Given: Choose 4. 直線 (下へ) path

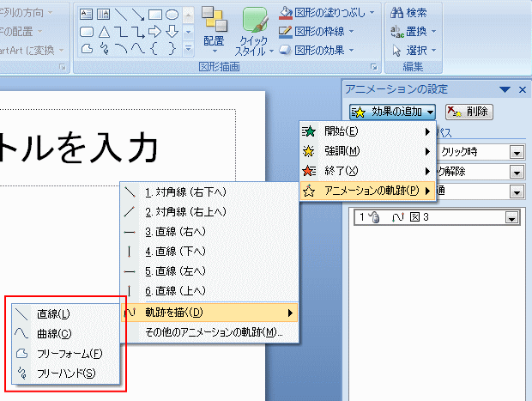Looking at the screenshot, I should [209, 252].
